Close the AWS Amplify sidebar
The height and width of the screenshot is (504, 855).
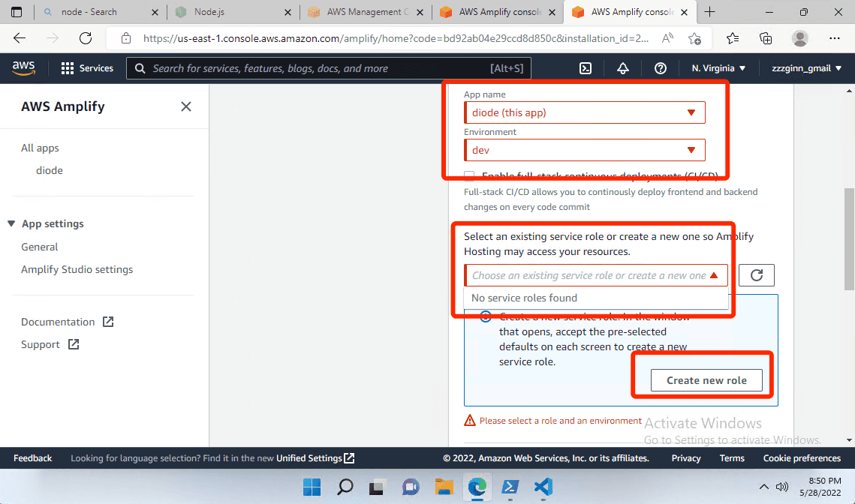point(186,106)
